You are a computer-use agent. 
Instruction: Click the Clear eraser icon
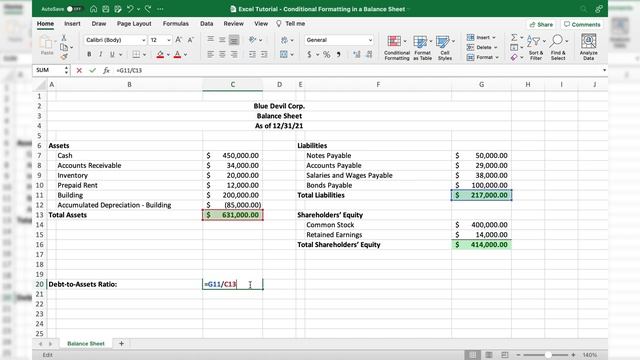[514, 57]
